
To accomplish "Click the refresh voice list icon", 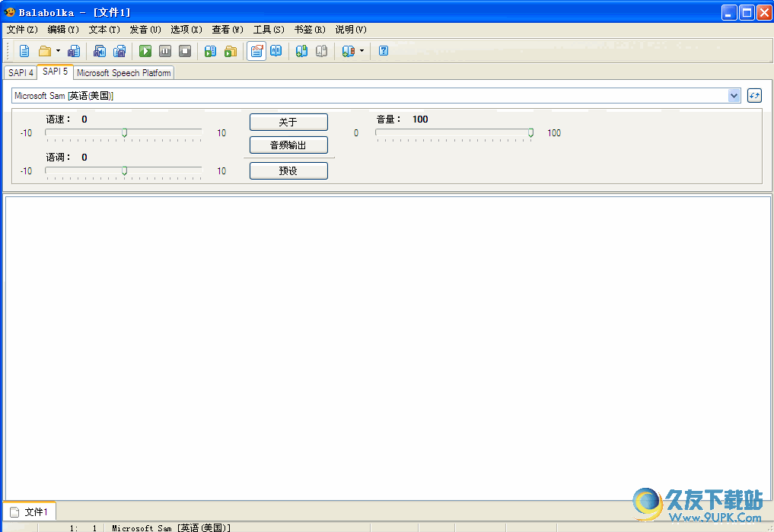I will (x=754, y=95).
